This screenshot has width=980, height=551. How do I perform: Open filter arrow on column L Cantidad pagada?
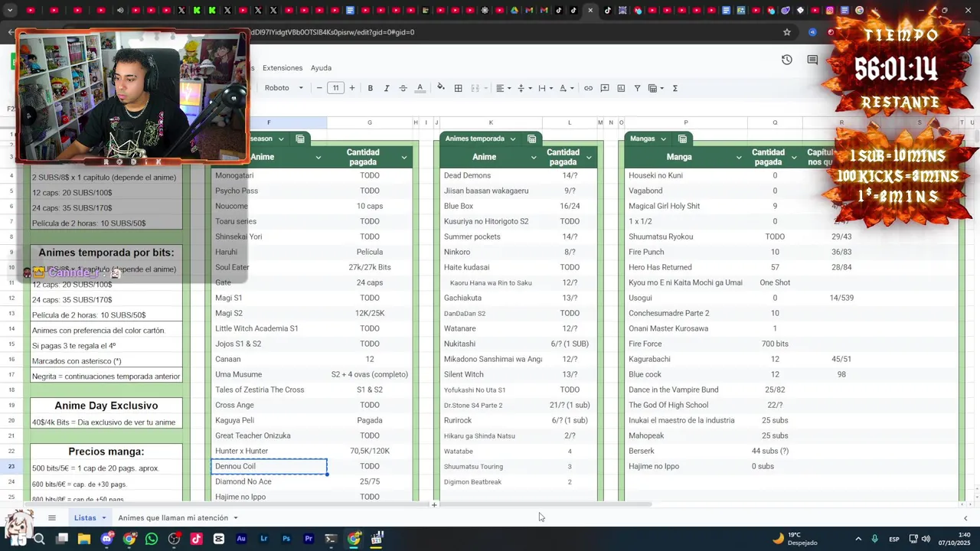pyautogui.click(x=589, y=158)
